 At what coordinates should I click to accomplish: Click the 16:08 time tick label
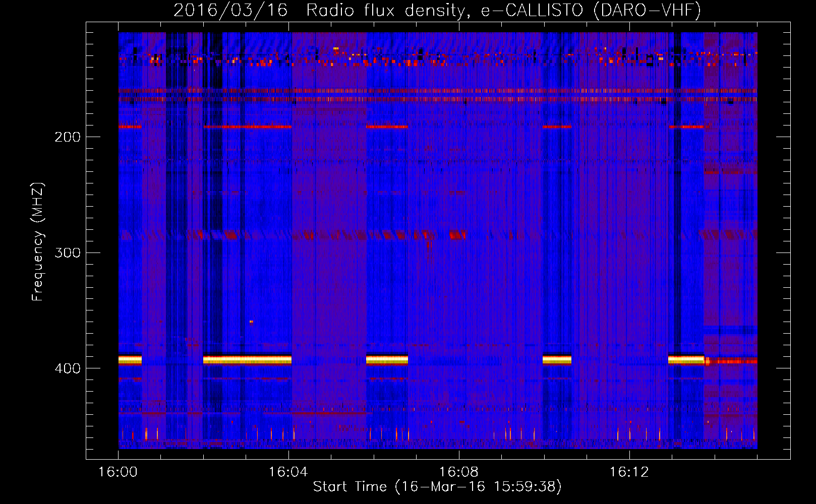click(458, 472)
